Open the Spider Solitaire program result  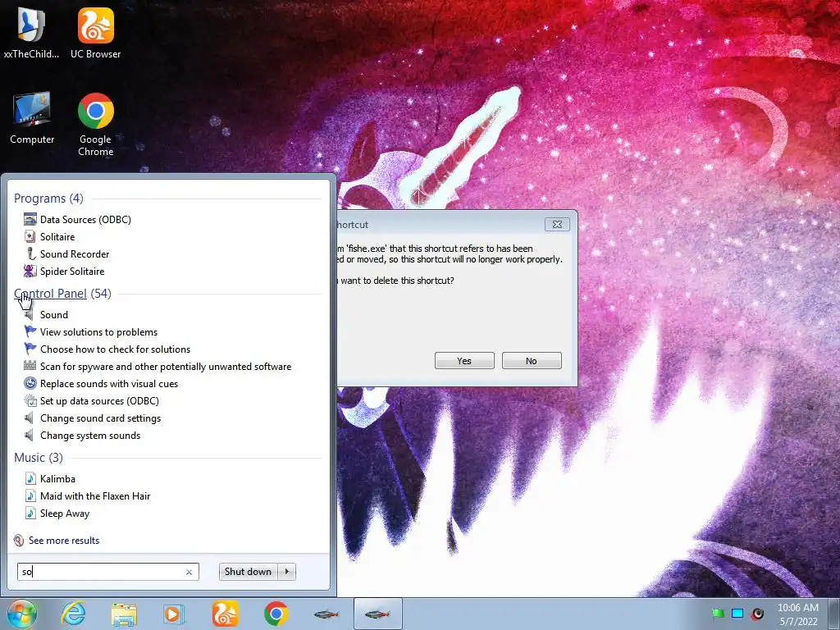point(72,271)
